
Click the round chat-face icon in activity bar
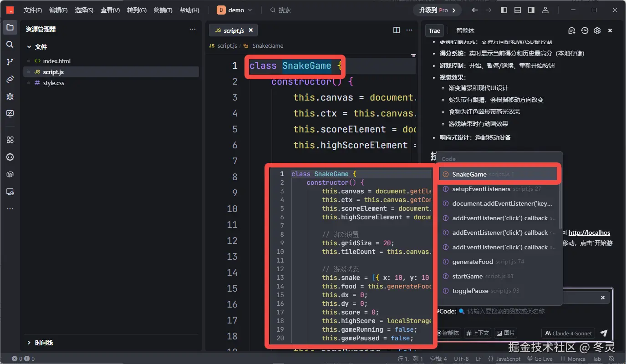[10, 157]
